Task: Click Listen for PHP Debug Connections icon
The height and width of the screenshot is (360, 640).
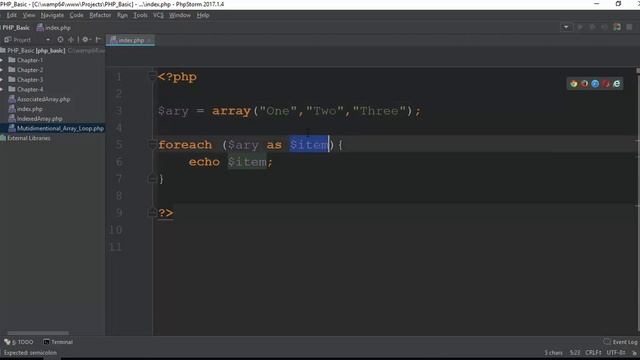Action: coord(617,27)
